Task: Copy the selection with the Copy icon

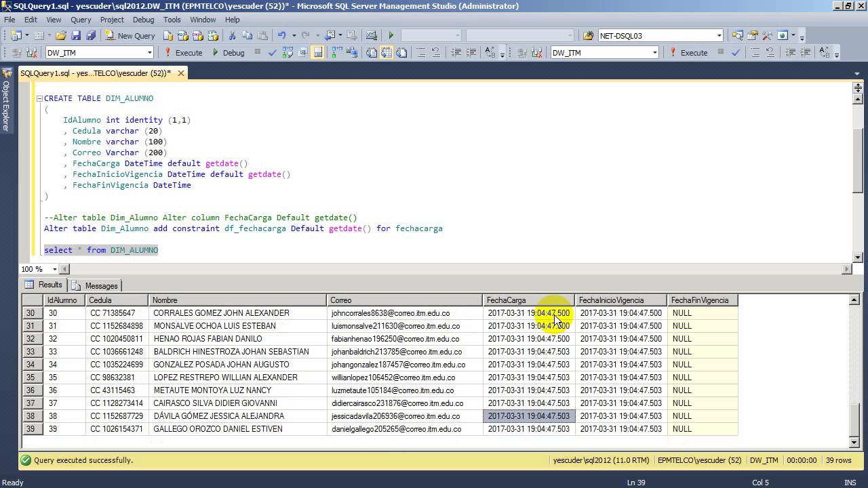Action: (x=247, y=35)
